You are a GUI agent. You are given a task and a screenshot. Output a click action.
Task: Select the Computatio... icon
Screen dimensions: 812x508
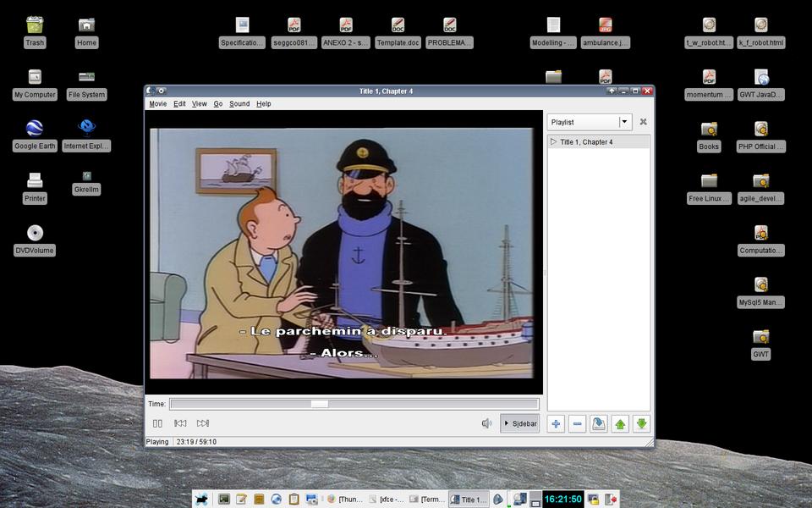pos(760,240)
